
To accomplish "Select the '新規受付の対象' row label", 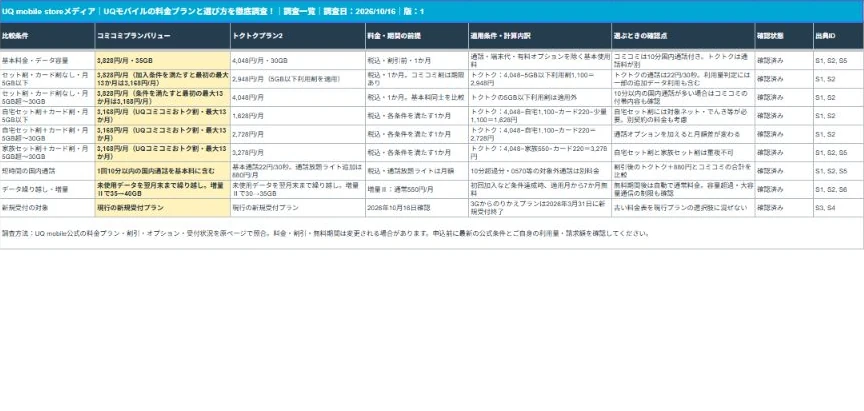I will coord(47,208).
